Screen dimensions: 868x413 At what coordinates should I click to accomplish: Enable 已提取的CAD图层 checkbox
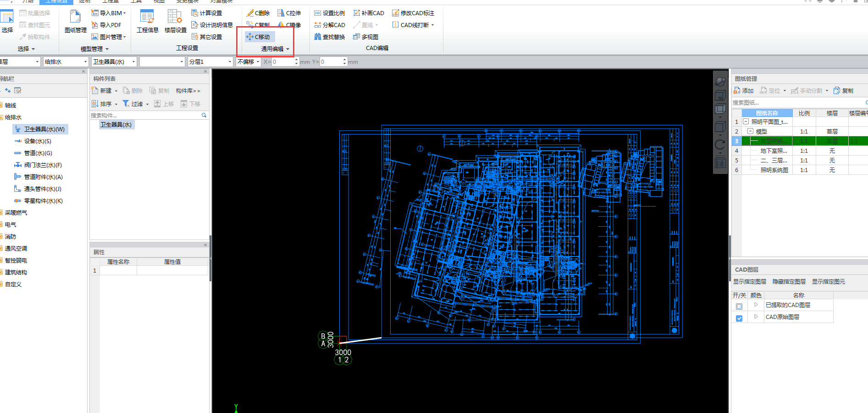[739, 306]
